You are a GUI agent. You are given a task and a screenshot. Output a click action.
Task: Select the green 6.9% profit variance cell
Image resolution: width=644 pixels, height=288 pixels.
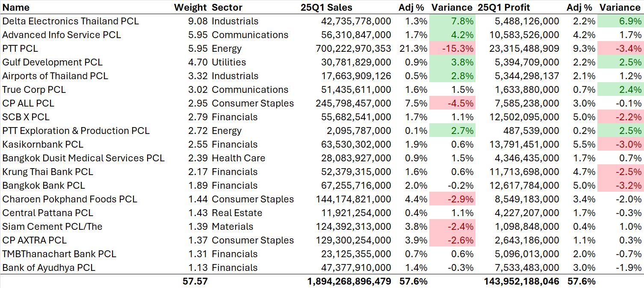click(x=621, y=21)
